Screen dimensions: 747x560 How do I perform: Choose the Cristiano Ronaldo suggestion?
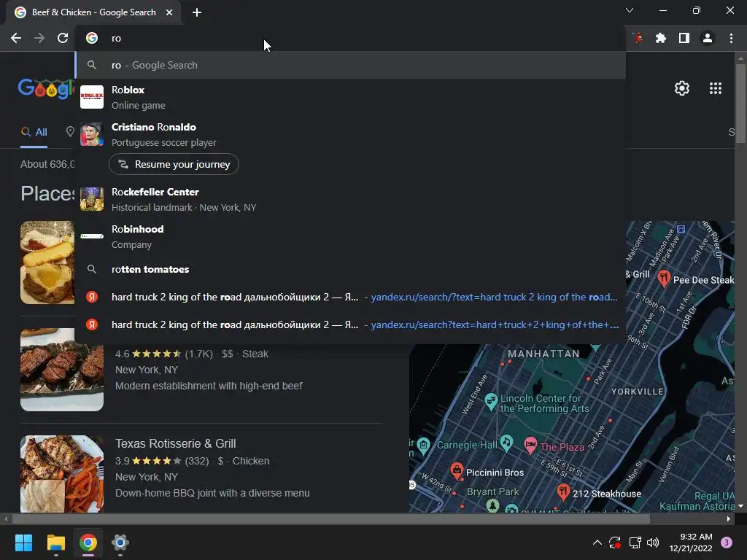351,134
